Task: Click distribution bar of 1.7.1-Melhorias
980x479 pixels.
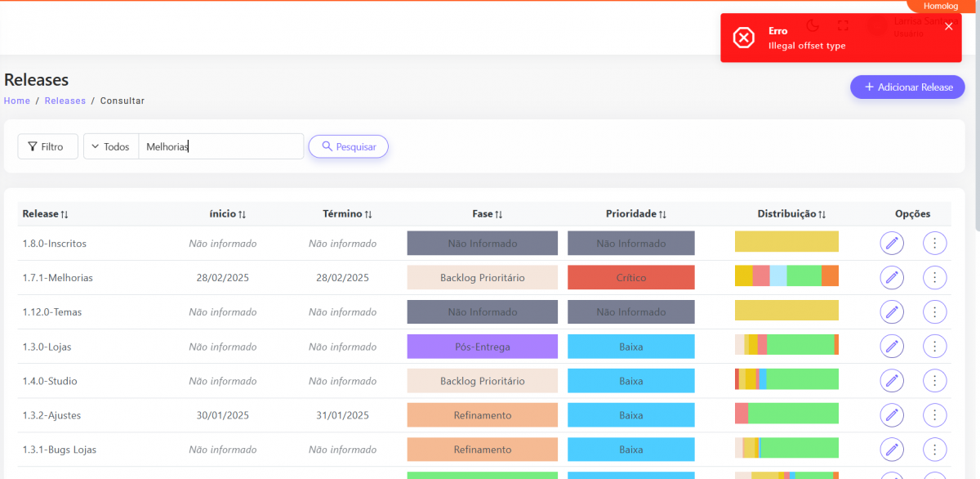Action: pyautogui.click(x=786, y=276)
